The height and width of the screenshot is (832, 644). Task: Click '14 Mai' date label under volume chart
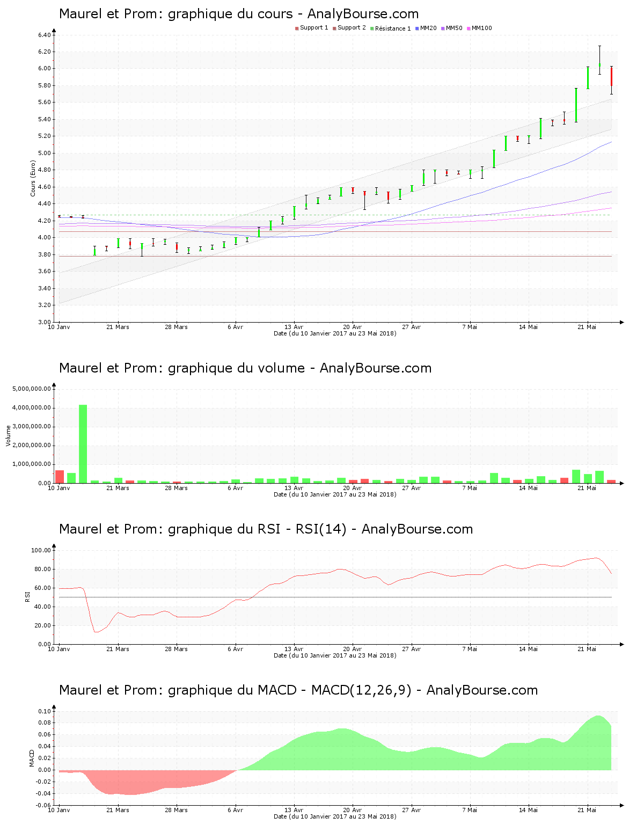click(x=528, y=488)
